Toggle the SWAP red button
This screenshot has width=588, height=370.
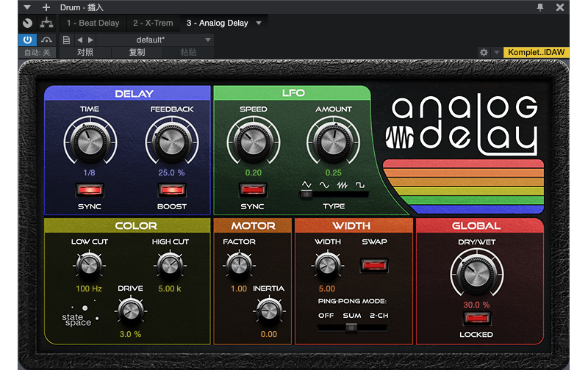[374, 265]
